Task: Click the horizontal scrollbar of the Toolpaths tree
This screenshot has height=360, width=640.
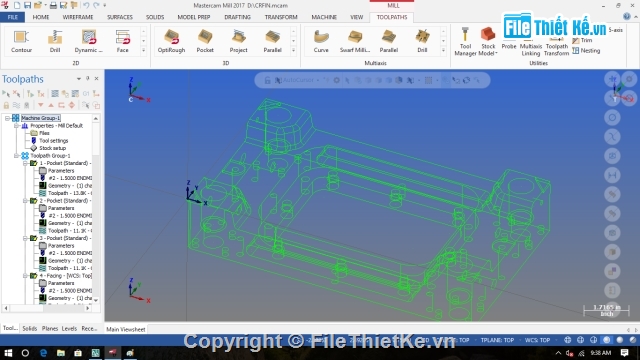Action: [47, 308]
